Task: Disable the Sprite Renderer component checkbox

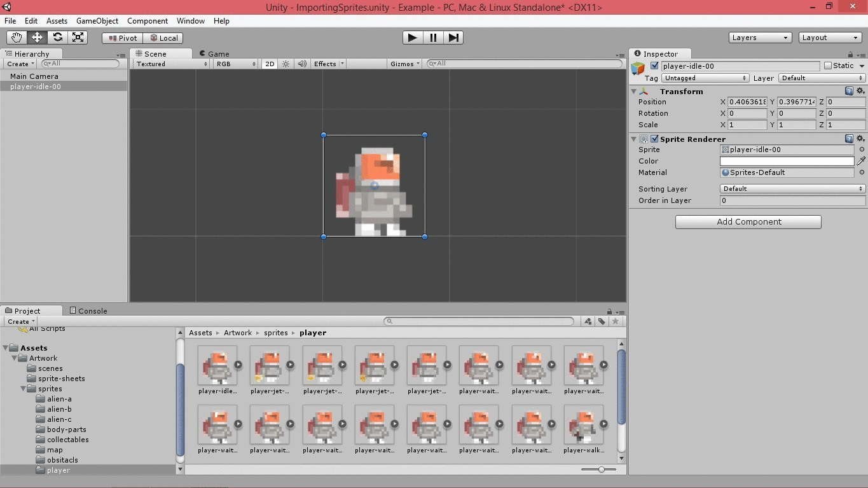Action: (654, 139)
